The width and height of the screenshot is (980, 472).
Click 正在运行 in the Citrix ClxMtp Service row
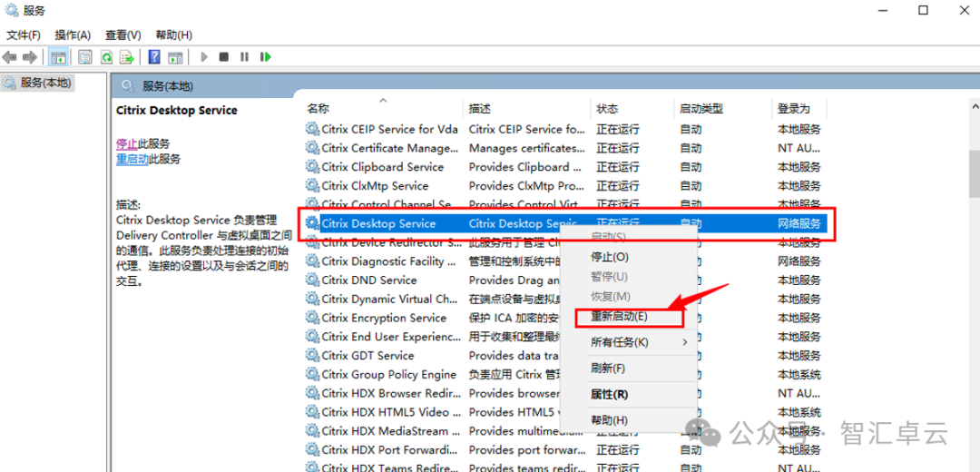(x=618, y=185)
